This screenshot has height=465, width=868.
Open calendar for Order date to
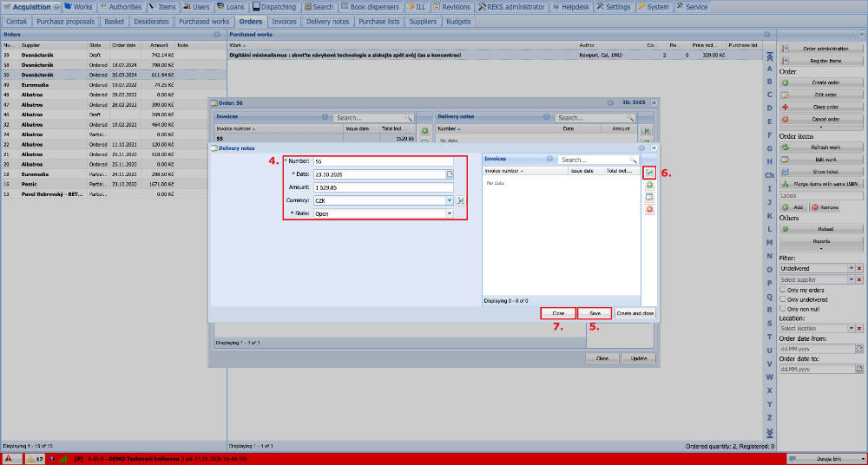click(x=859, y=369)
